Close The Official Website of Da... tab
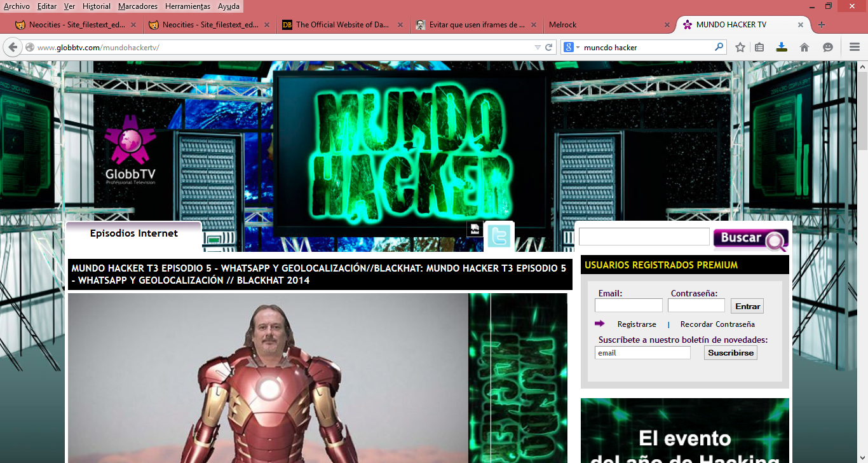Viewport: 868px width, 463px height. pyautogui.click(x=400, y=25)
